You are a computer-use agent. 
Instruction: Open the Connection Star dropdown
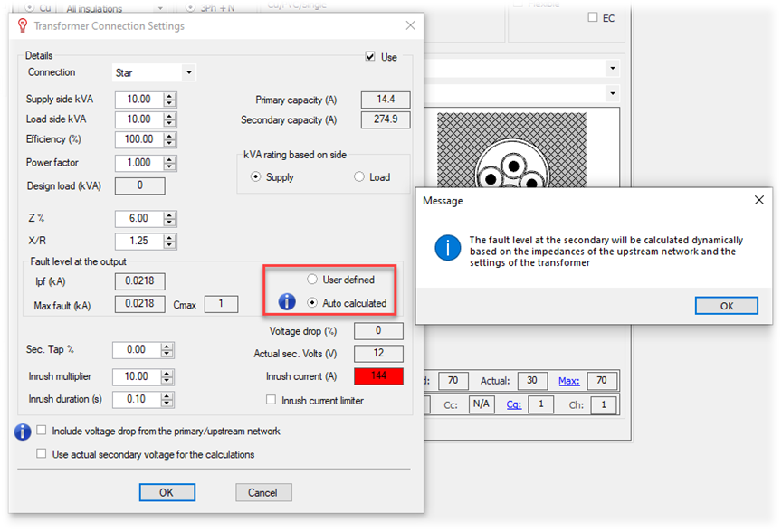(x=189, y=72)
